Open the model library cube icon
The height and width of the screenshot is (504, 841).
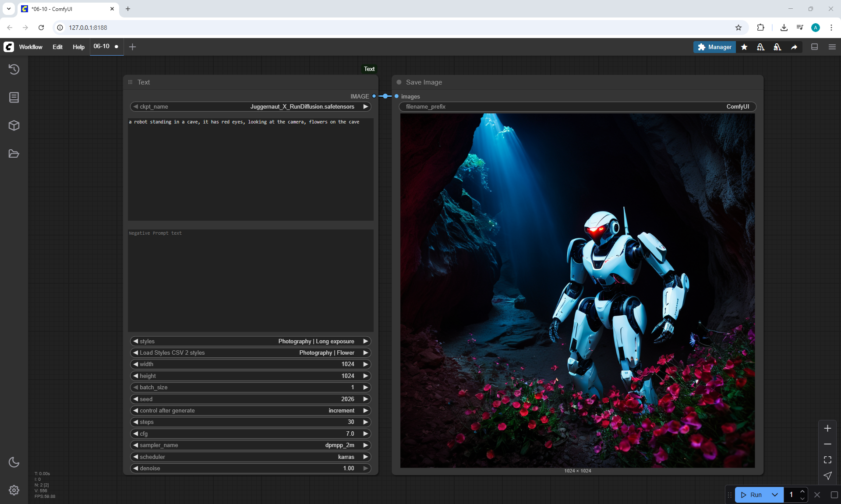point(14,126)
